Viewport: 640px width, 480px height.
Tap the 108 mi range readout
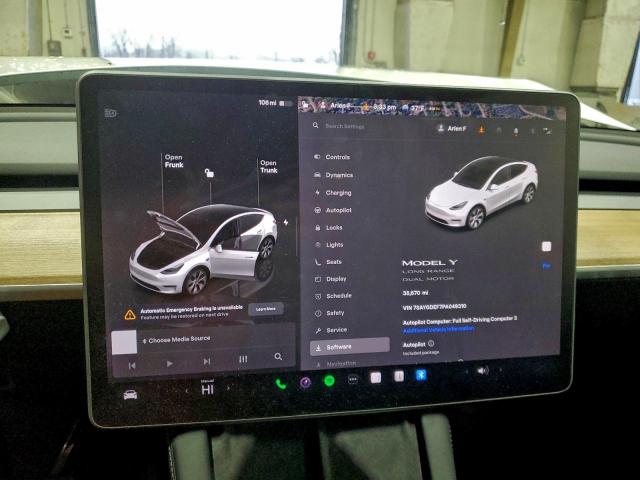[267, 102]
